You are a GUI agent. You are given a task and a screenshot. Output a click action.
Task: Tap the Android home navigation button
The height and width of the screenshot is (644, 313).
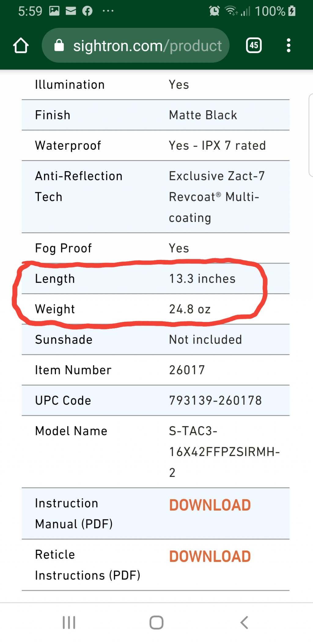156,622
